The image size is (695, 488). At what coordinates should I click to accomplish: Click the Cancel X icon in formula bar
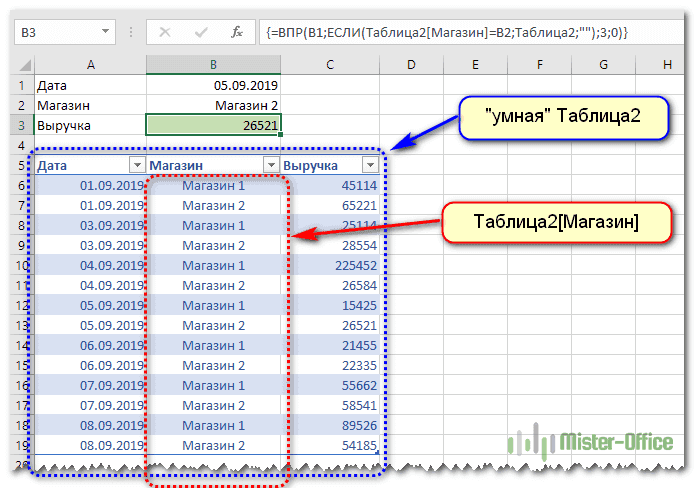[166, 32]
